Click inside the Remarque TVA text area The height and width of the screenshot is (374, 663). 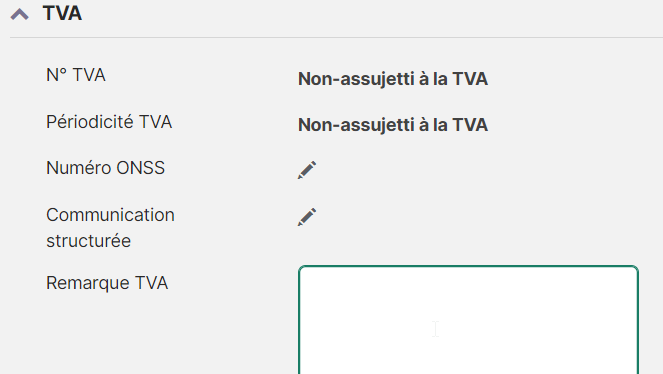pos(468,319)
